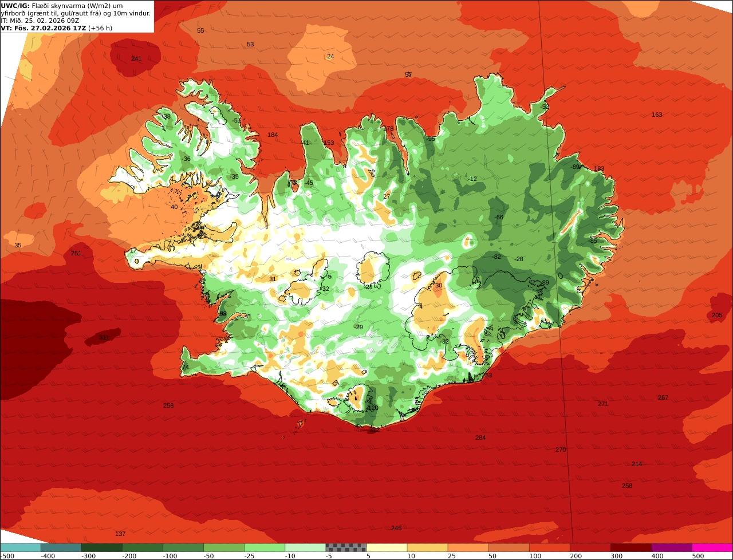
Task: Click the map value '178' on the north coast
Action: (389, 128)
